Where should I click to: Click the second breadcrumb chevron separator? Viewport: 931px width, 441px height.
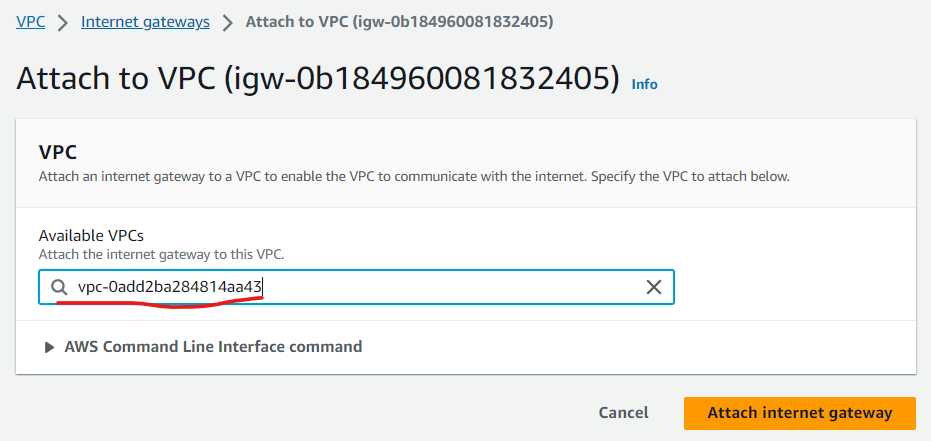pos(227,23)
